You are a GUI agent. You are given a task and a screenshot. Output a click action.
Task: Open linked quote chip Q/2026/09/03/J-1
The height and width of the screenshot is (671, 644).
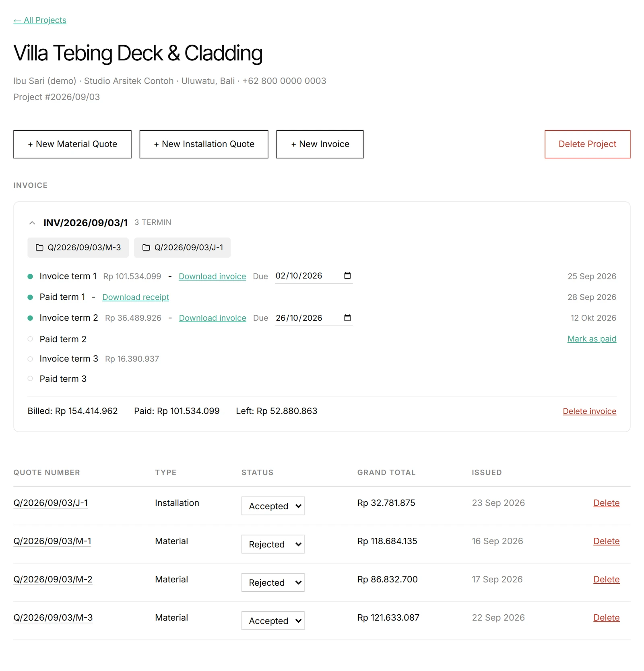(182, 248)
